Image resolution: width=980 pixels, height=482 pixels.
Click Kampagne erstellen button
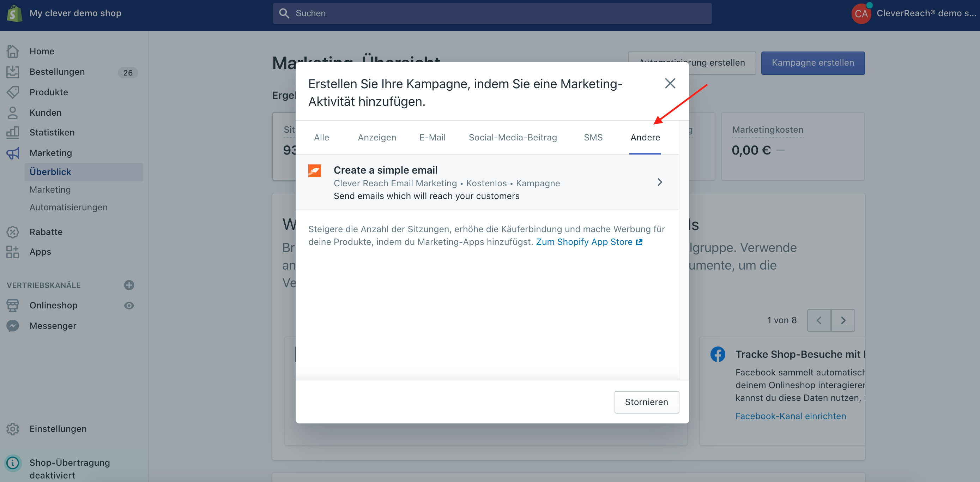point(812,63)
